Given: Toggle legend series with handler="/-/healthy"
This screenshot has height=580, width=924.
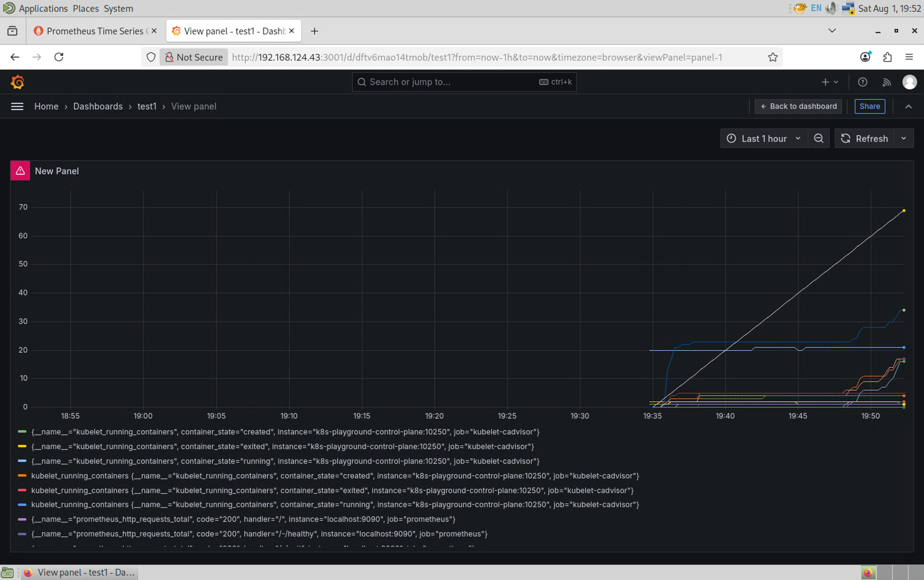Looking at the screenshot, I should point(259,534).
